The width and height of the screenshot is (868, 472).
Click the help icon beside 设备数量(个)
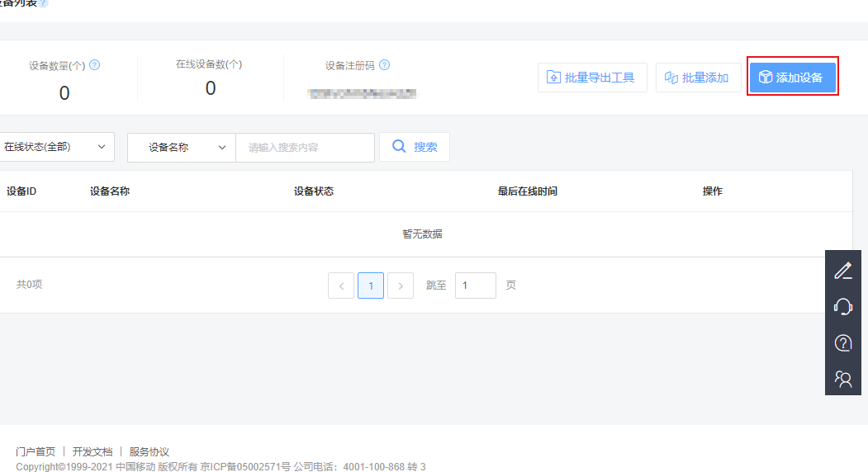point(95,65)
